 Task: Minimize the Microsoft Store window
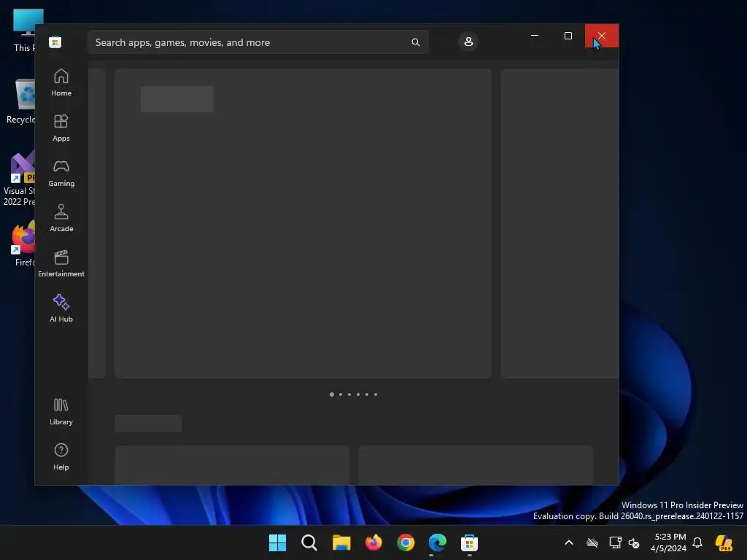coord(535,36)
